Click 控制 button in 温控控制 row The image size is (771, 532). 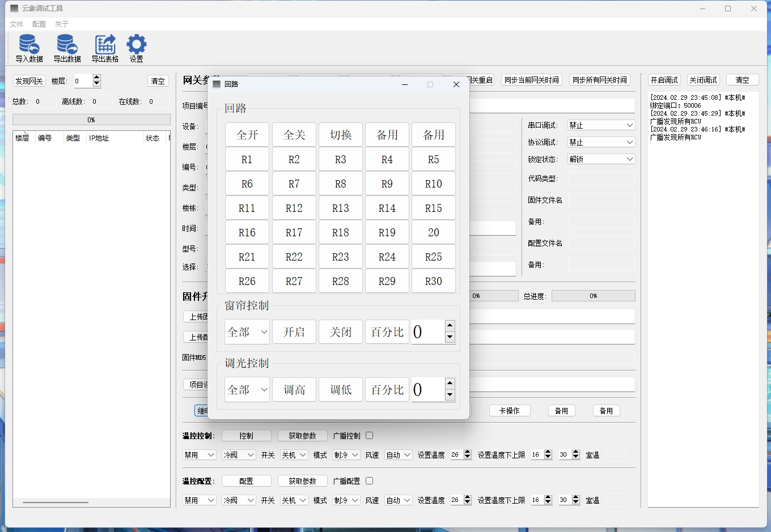(247, 436)
